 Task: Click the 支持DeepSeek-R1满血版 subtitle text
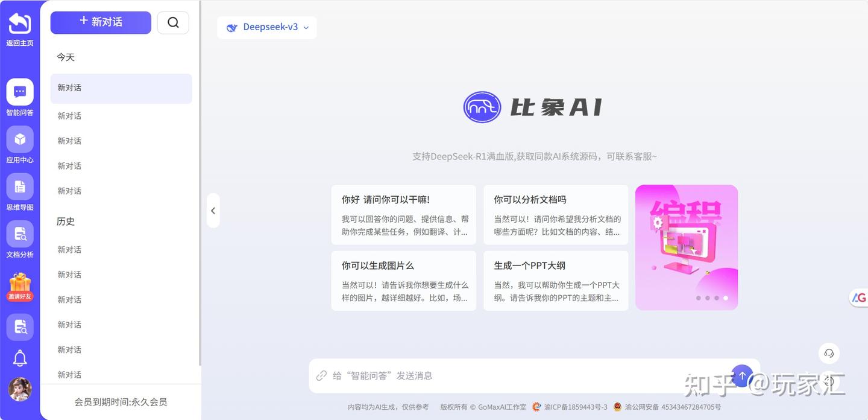pos(535,156)
